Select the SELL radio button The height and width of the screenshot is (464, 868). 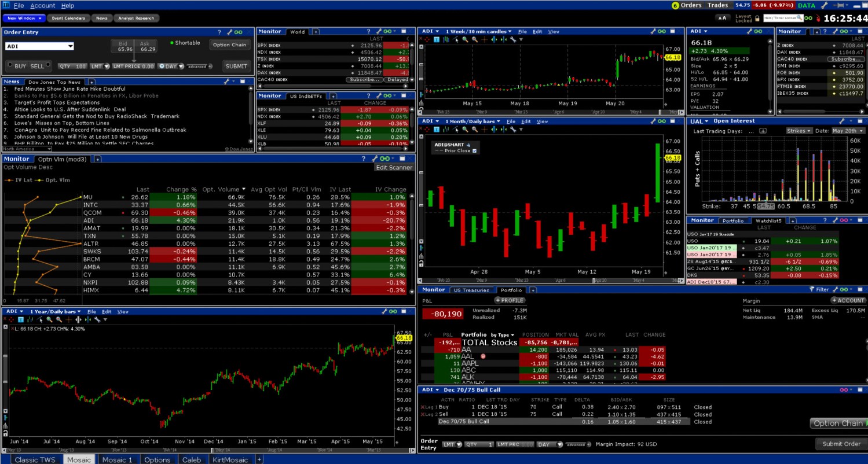pos(48,65)
